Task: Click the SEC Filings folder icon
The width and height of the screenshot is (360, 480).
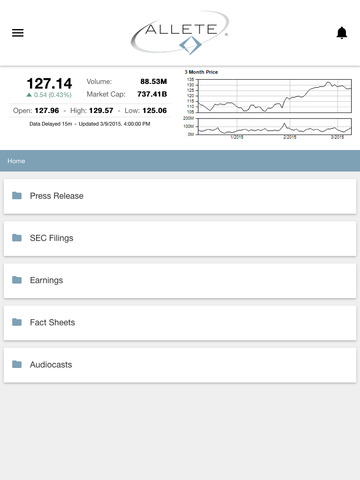Action: 17,238
